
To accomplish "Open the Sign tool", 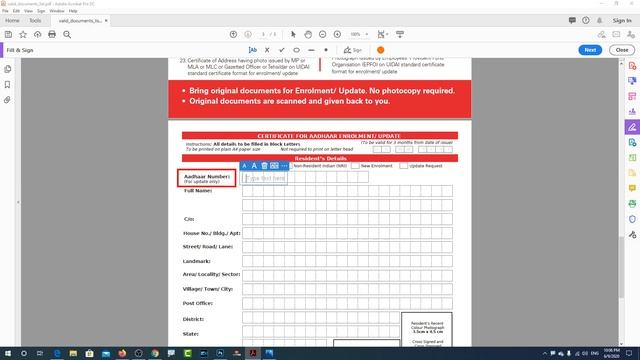I will click(x=353, y=50).
